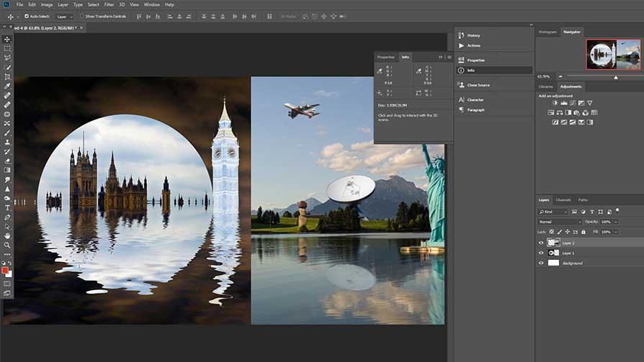Expand the Info panel double arrows
The width and height of the screenshot is (644, 362).
tap(440, 57)
